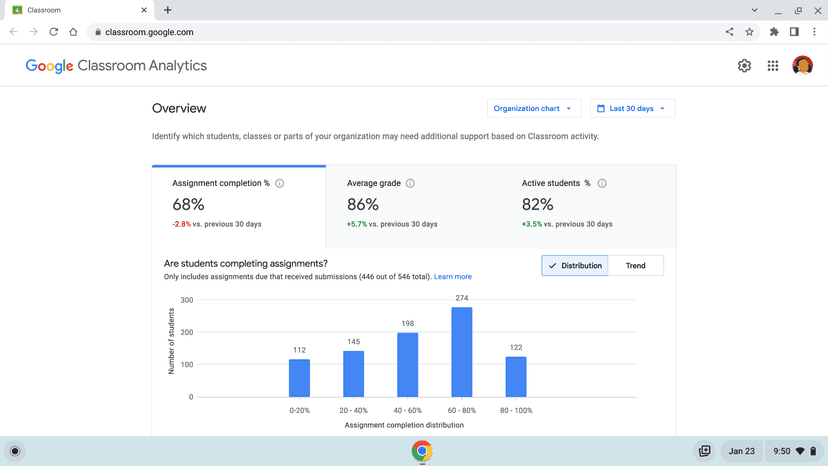This screenshot has height=466, width=828.
Task: Open the ChromeOS launcher button
Action: pyautogui.click(x=15, y=451)
